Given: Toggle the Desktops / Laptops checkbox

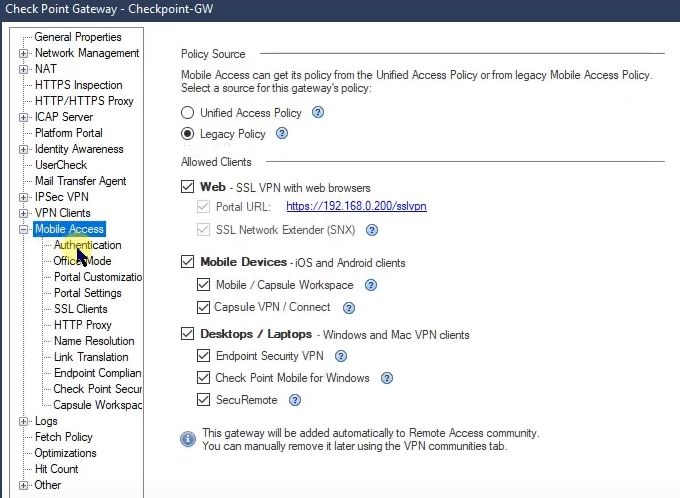Looking at the screenshot, I should [x=187, y=334].
